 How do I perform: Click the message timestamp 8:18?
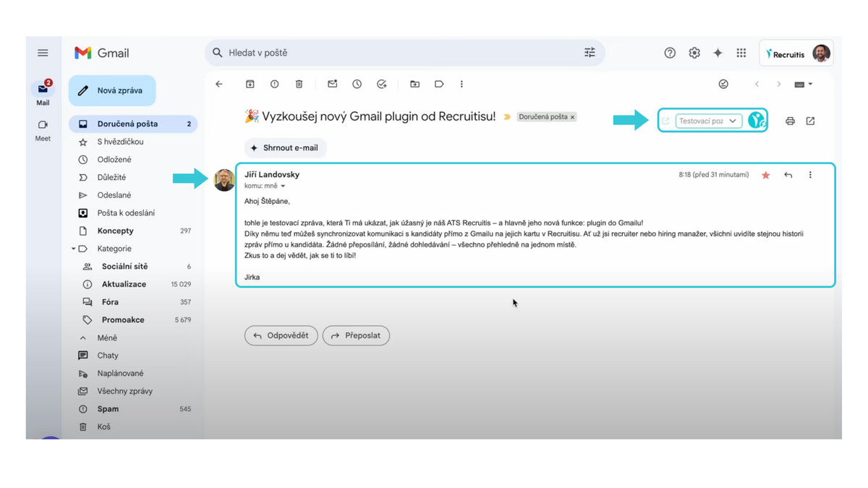point(713,175)
